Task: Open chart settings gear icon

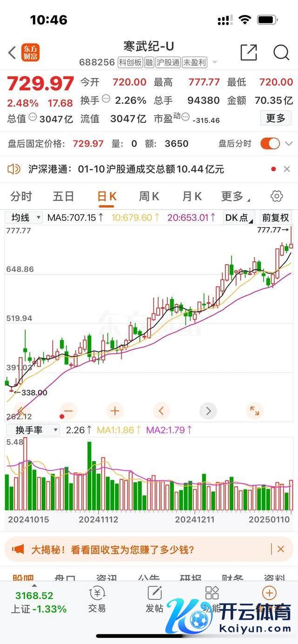Action: coord(277,197)
